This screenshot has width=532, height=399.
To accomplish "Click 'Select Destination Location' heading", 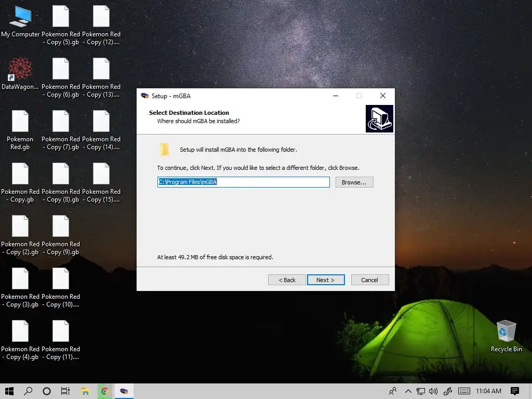I will [189, 113].
